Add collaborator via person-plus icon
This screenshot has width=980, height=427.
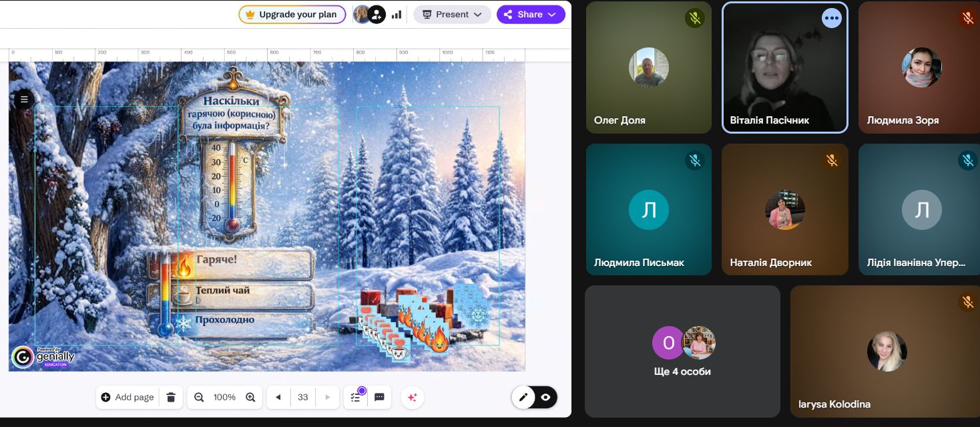(x=377, y=15)
